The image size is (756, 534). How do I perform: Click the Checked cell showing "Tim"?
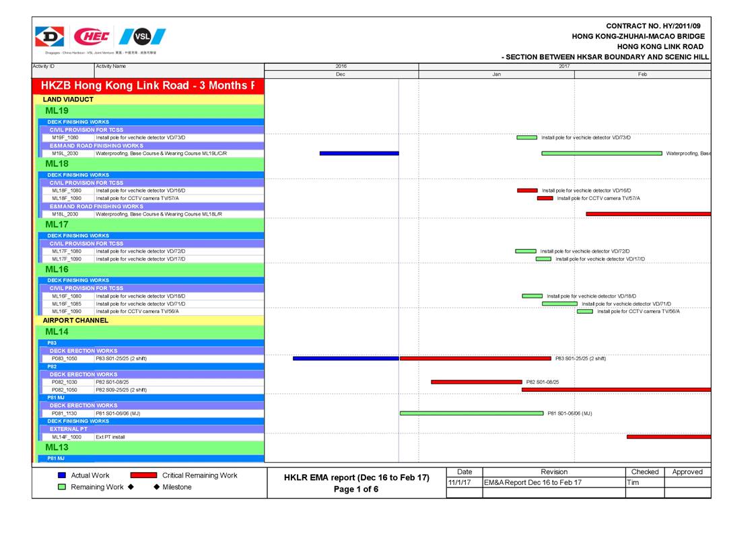click(x=645, y=482)
